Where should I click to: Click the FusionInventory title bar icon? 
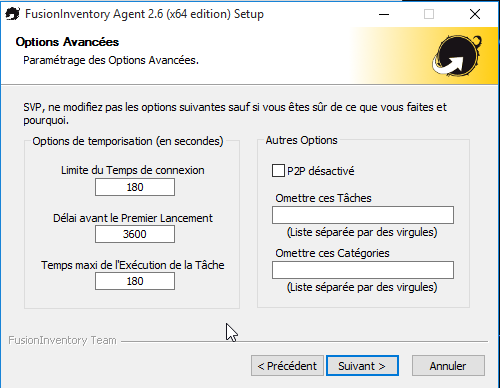[13, 14]
